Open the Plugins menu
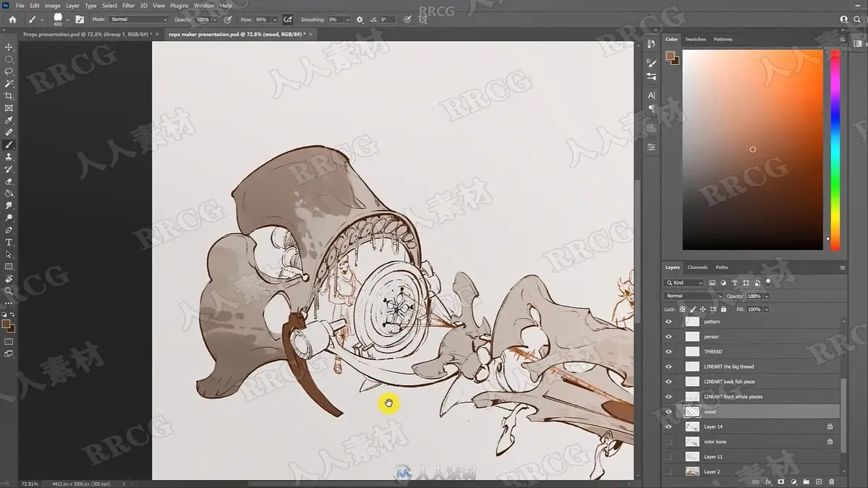Image resolution: width=868 pixels, height=488 pixels. click(x=179, y=5)
